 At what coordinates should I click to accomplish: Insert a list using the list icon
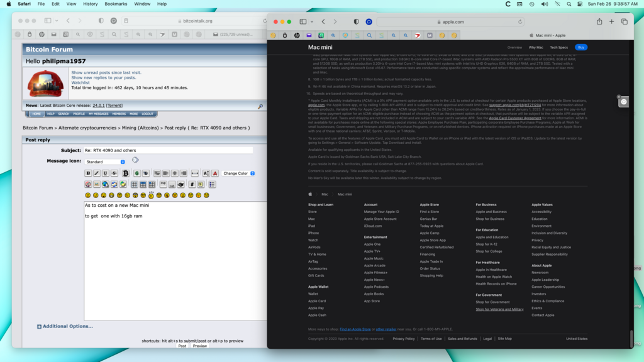pyautogui.click(x=212, y=184)
